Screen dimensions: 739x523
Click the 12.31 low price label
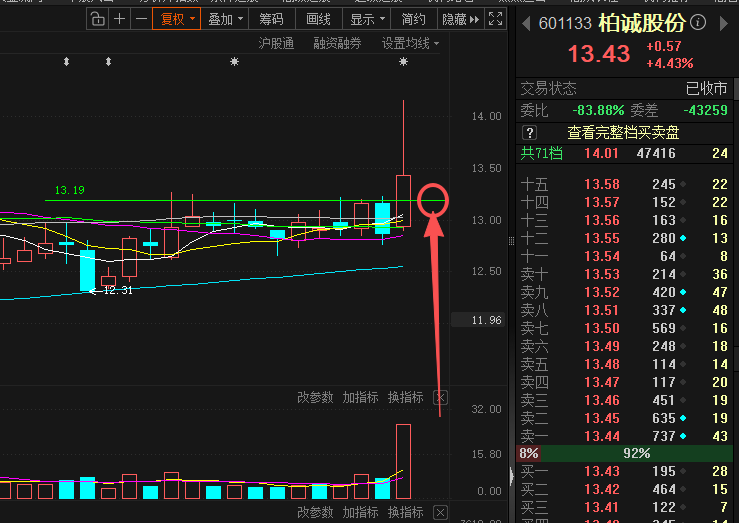[x=118, y=290]
